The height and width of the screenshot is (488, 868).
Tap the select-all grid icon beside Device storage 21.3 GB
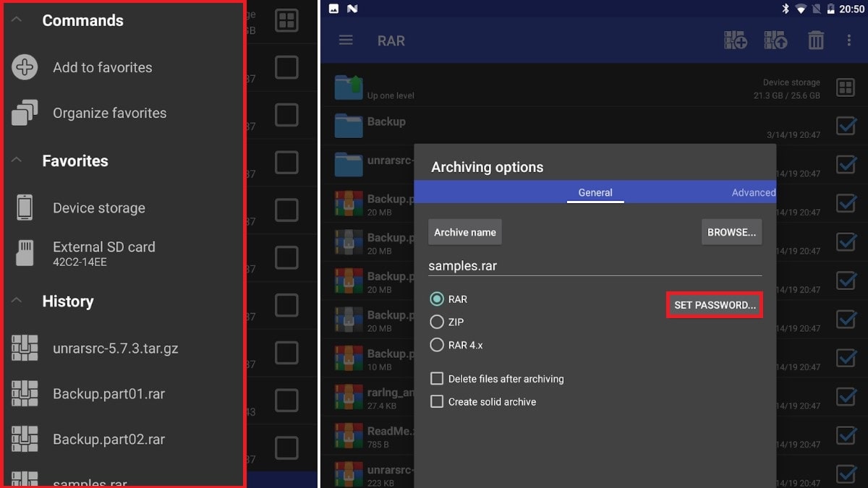click(846, 88)
